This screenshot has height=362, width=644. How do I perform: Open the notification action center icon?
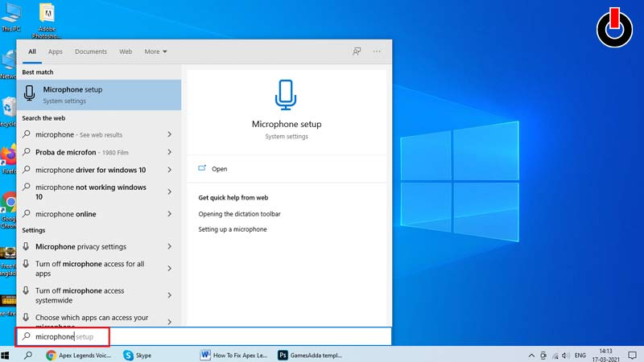[633, 356]
